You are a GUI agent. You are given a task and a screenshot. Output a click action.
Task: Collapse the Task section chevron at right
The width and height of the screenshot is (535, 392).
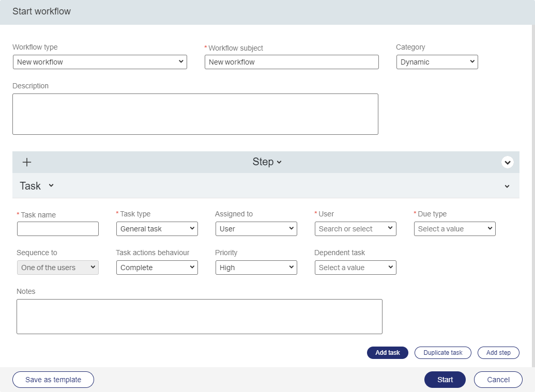(x=507, y=186)
